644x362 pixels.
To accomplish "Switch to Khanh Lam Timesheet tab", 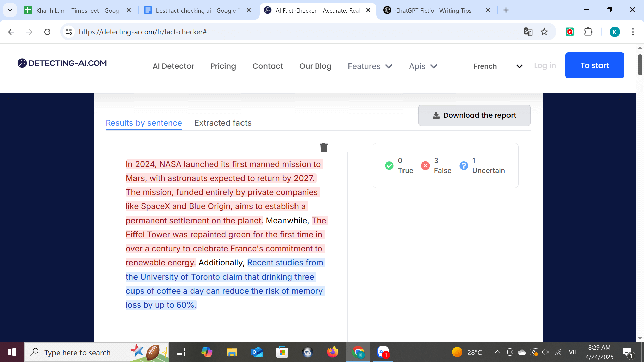I will pyautogui.click(x=77, y=10).
